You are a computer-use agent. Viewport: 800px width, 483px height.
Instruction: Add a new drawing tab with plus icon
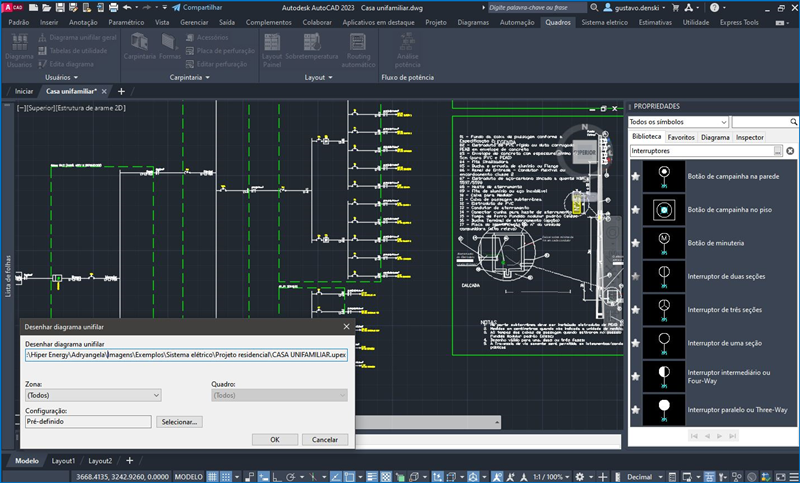122,91
